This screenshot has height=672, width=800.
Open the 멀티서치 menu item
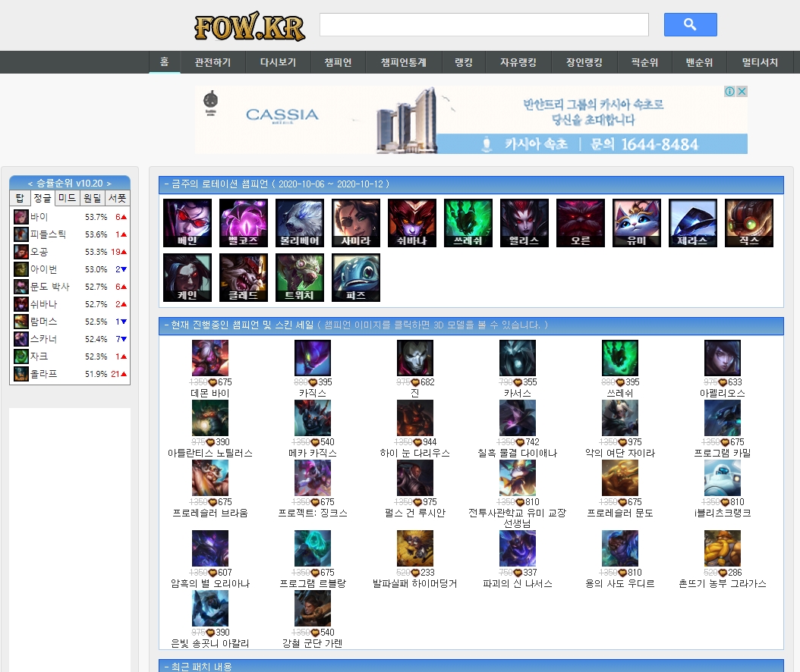point(760,62)
